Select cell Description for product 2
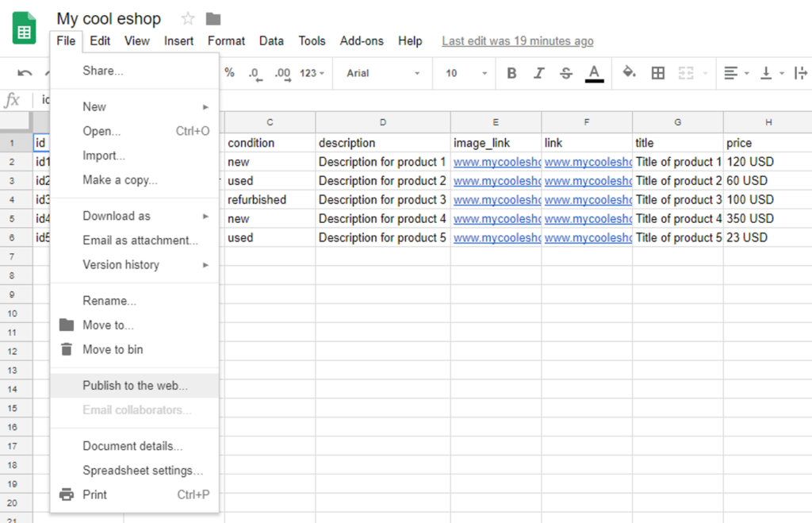The width and height of the screenshot is (812, 523). point(383,181)
